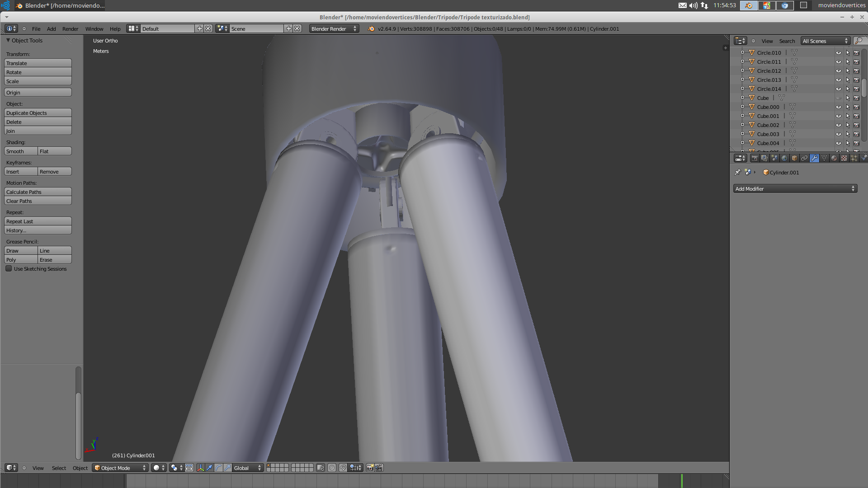Viewport: 868px width, 488px height.
Task: Switch to the World properties tab
Action: click(x=784, y=158)
